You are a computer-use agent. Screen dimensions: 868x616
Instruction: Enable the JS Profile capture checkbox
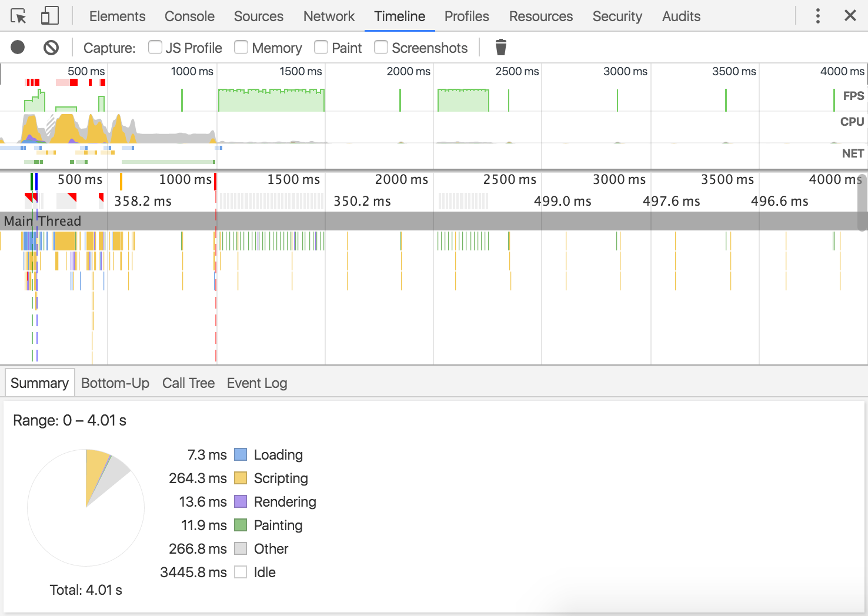point(155,48)
